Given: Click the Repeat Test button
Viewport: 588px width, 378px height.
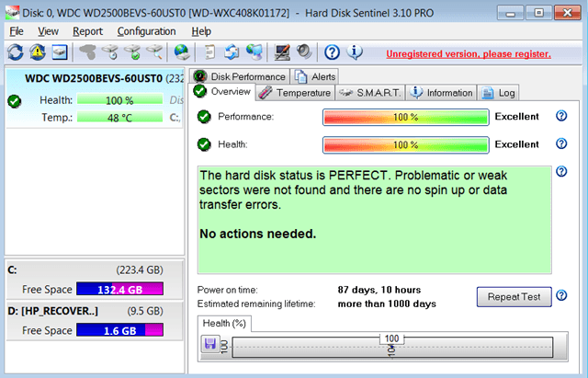Looking at the screenshot, I should pos(514,297).
